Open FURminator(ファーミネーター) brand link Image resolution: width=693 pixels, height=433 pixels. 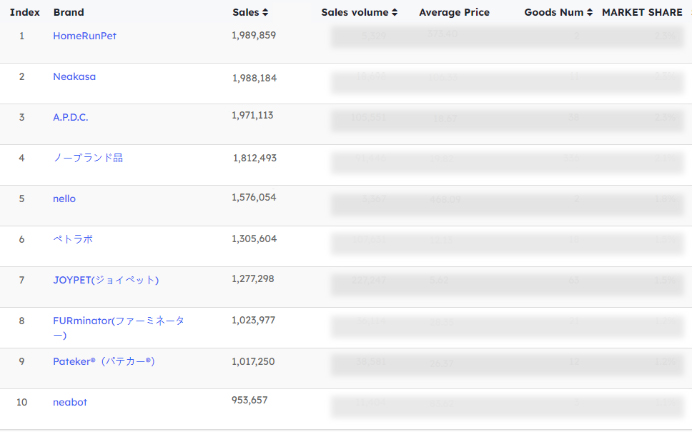pos(118,327)
